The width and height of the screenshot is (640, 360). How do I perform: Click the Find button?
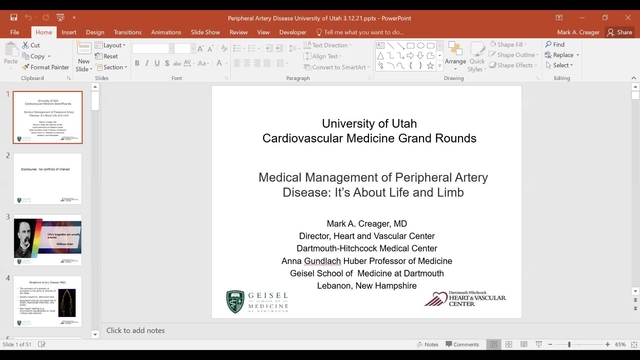tap(555, 44)
